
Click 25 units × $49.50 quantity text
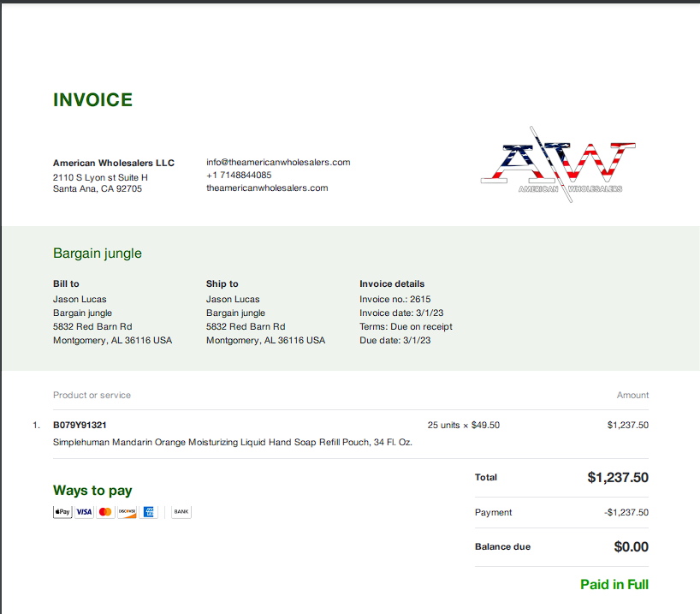pyautogui.click(x=464, y=425)
